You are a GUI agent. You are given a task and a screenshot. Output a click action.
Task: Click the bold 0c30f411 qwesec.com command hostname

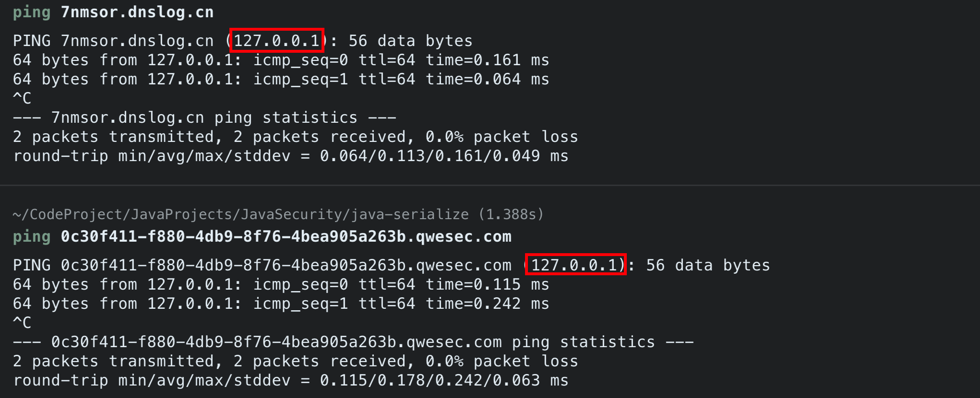[x=286, y=236]
